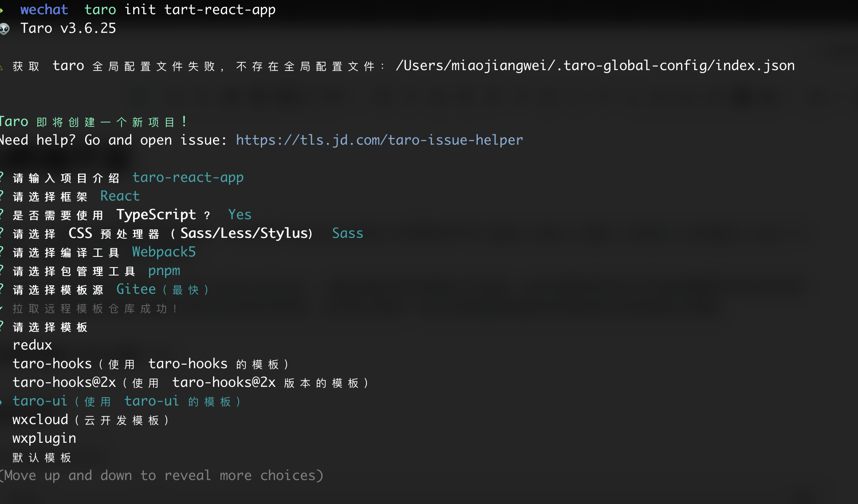Click the React framework answer

120,196
